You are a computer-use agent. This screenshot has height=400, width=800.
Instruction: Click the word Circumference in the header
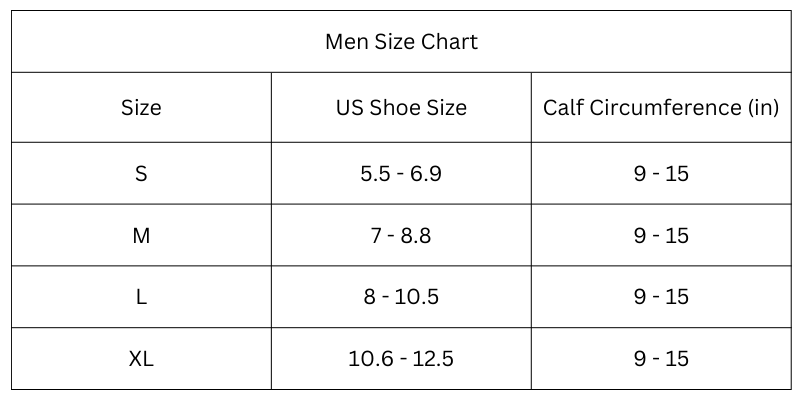[665, 108]
